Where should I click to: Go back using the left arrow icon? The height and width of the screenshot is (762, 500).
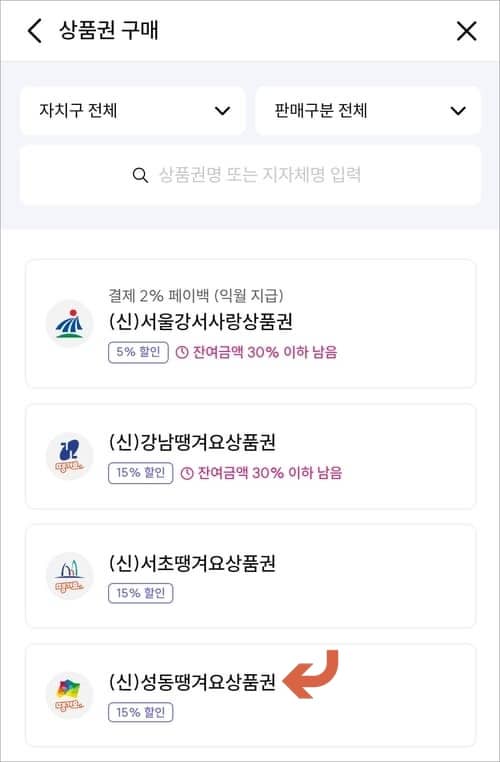point(35,32)
